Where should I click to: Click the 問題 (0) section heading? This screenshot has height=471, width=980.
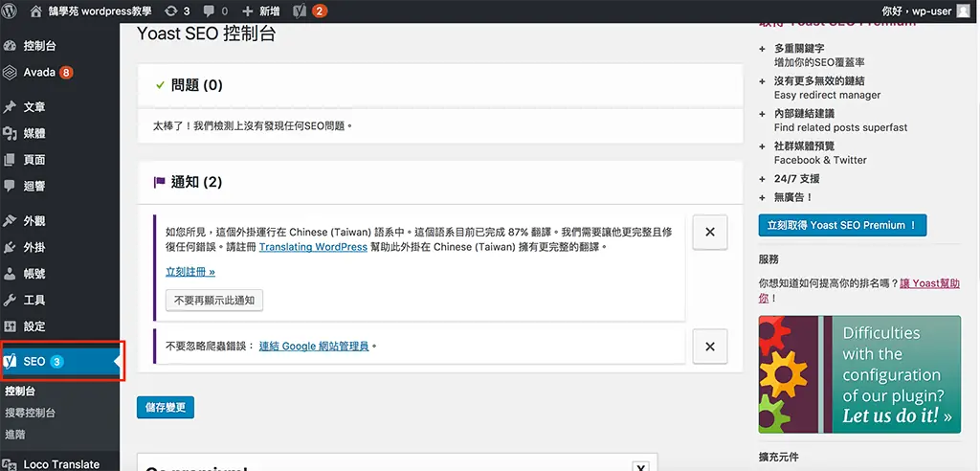coord(197,85)
